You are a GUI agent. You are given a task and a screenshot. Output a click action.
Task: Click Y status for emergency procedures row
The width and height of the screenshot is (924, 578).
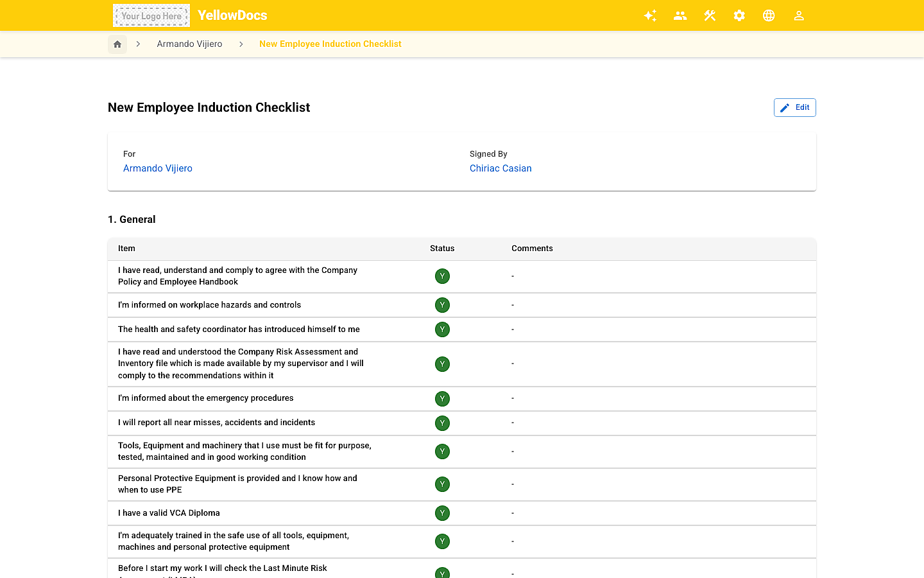(442, 399)
